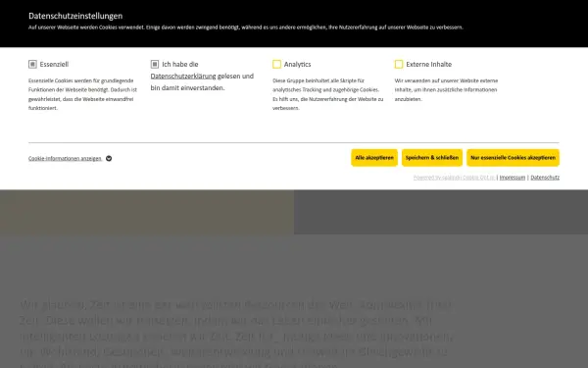Click the chevron icon beside Cookie-Informationen
This screenshot has height=368, width=588.
tap(109, 158)
